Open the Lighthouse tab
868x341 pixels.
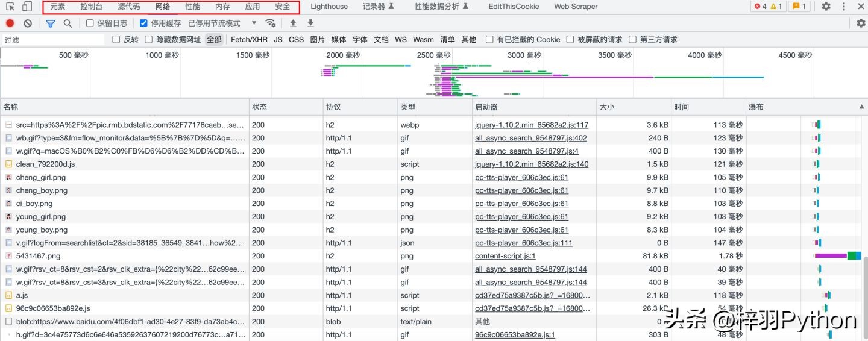pyautogui.click(x=329, y=7)
